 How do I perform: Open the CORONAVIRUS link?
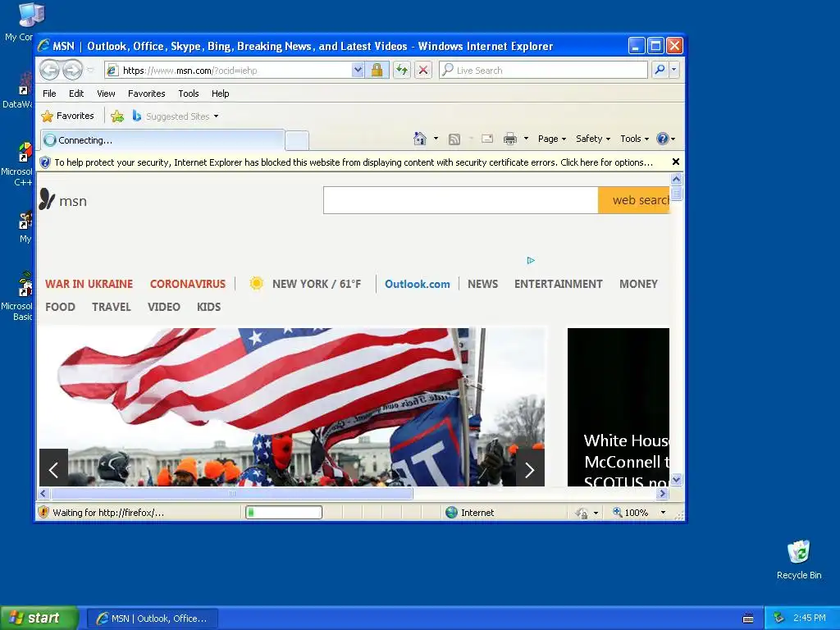[188, 284]
